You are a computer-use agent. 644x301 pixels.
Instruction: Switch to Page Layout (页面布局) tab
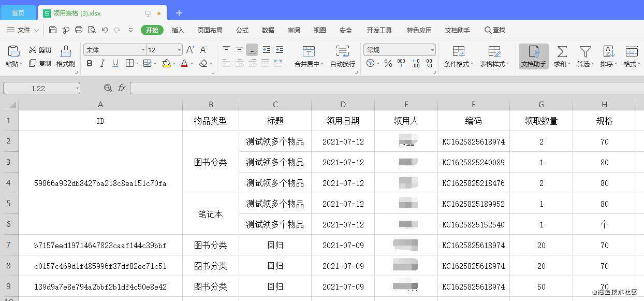(210, 30)
